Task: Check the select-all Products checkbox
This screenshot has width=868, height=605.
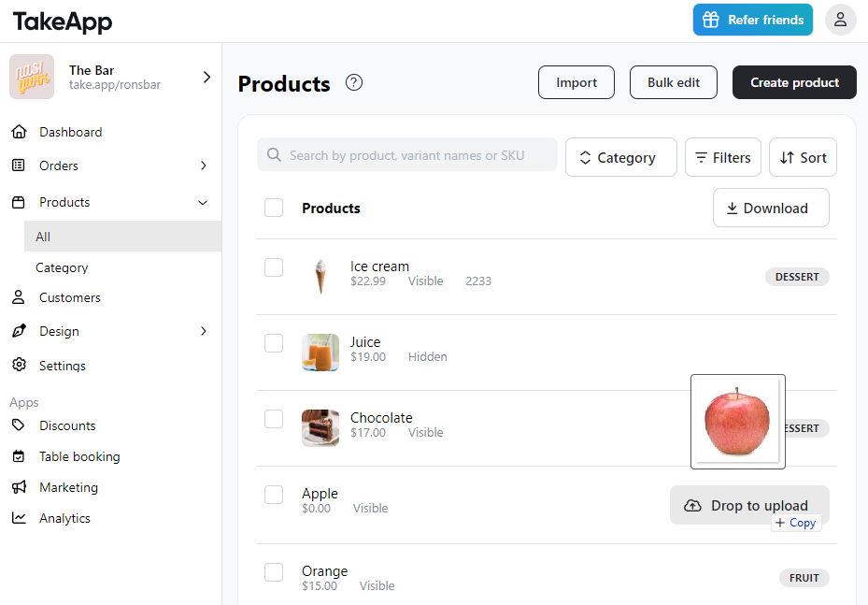Action: pos(274,208)
